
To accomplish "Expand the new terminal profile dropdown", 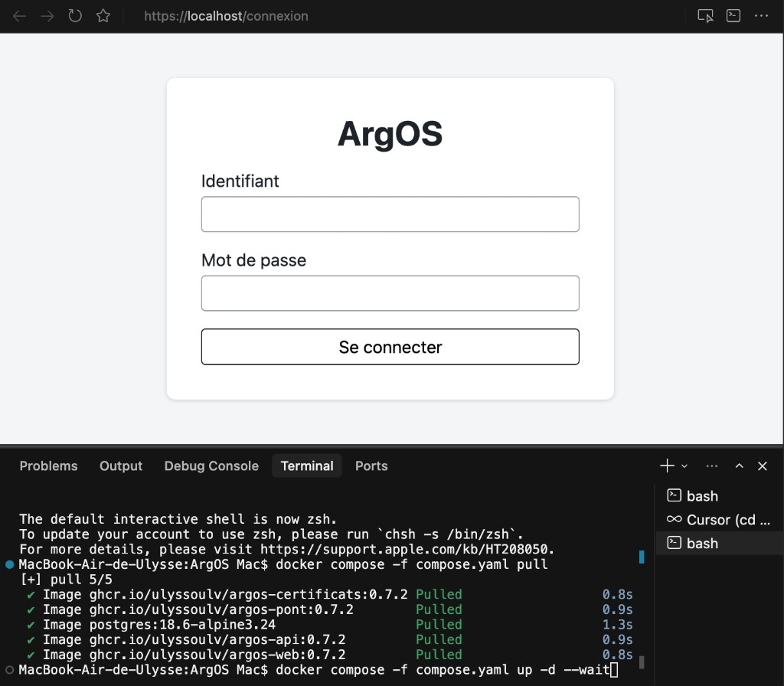I will (684, 466).
